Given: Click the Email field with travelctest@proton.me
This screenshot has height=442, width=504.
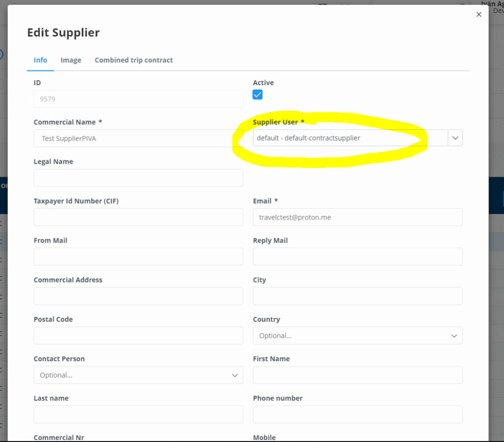Looking at the screenshot, I should [x=357, y=217].
